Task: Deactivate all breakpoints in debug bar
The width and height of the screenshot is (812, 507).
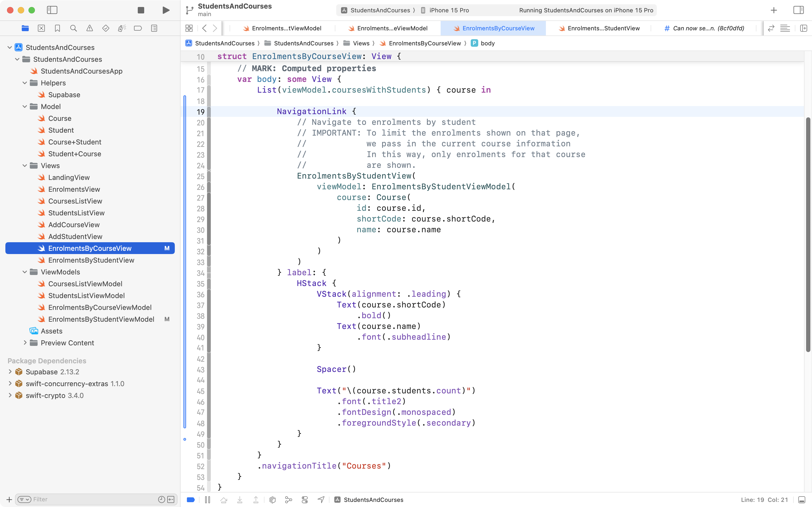Action: 191,500
